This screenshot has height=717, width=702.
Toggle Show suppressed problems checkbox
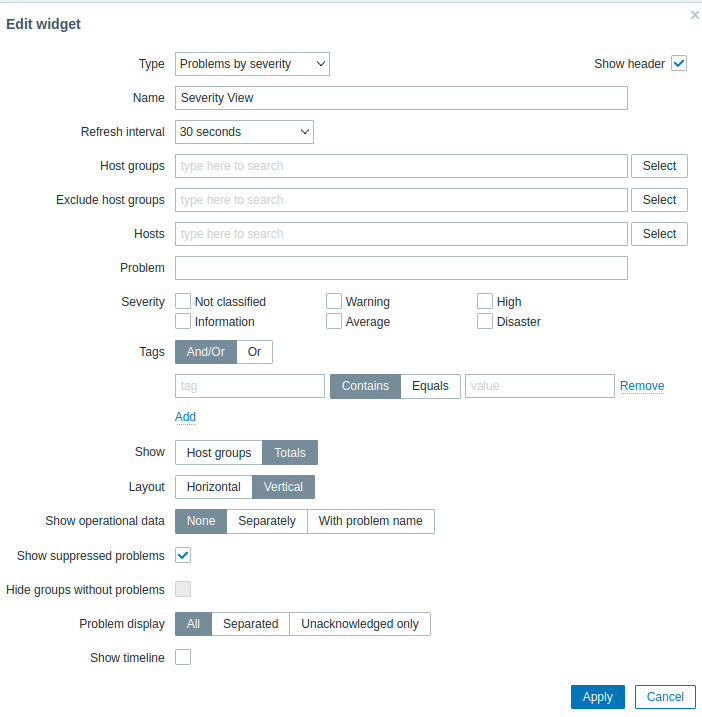[x=183, y=555]
